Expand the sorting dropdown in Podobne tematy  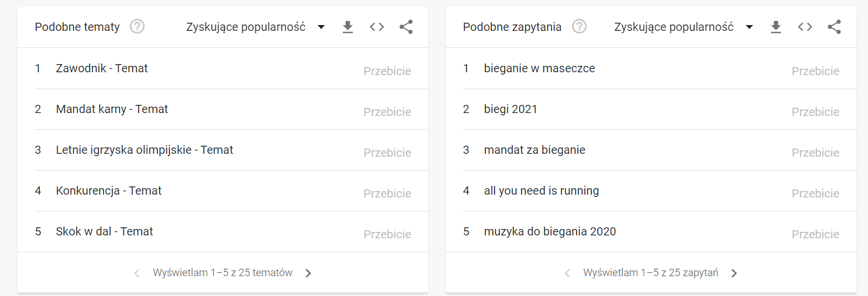coord(255,27)
